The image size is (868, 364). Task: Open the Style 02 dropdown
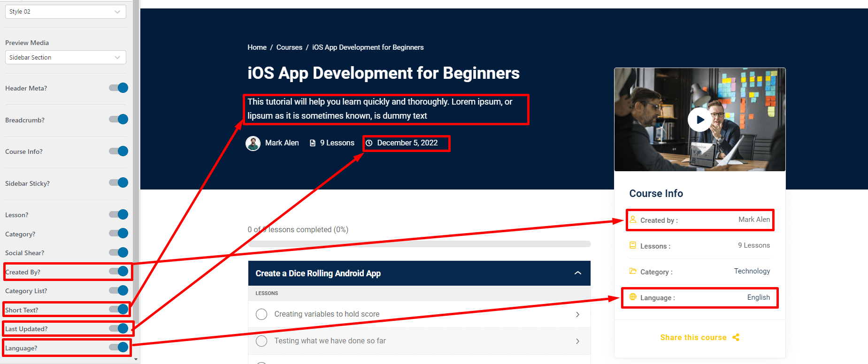(x=65, y=12)
